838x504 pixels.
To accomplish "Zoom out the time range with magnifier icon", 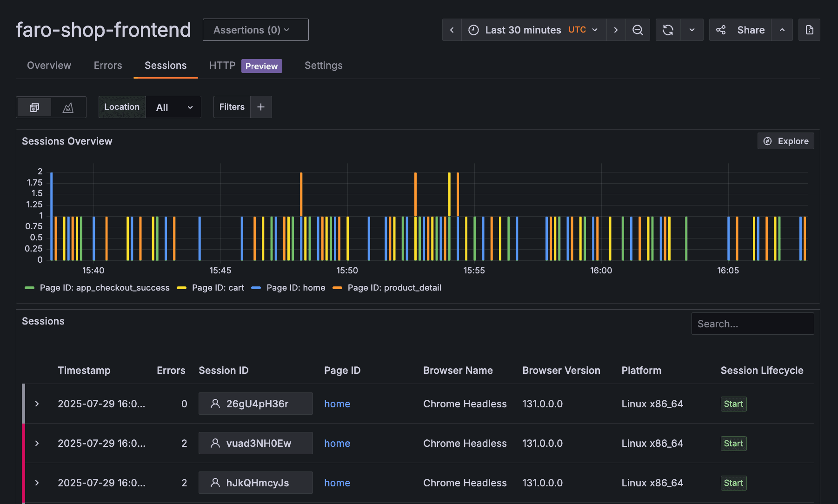I will tap(638, 29).
